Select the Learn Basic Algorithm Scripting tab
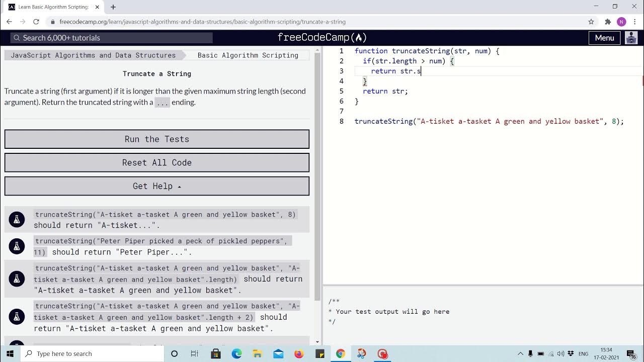Image resolution: width=644 pixels, height=362 pixels. coord(53,7)
